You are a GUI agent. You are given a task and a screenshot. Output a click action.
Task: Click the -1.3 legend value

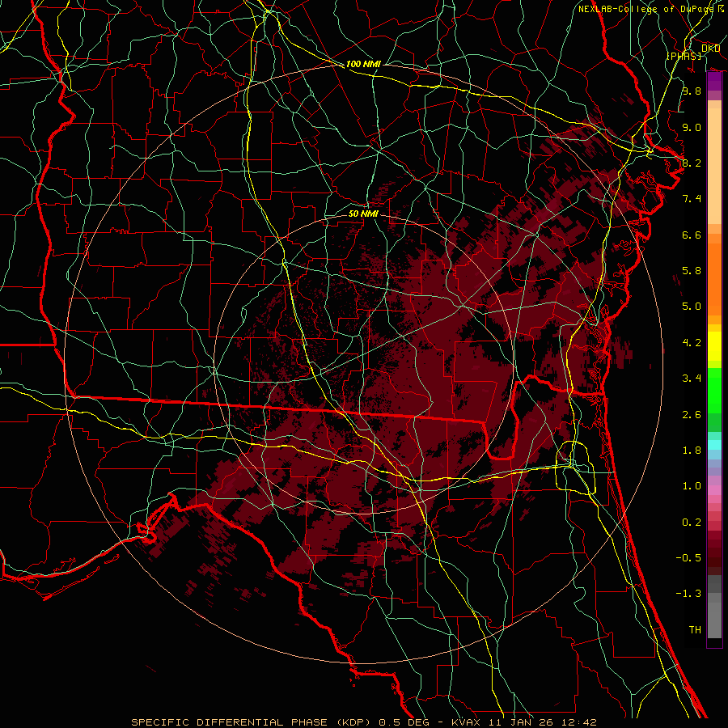(x=688, y=594)
